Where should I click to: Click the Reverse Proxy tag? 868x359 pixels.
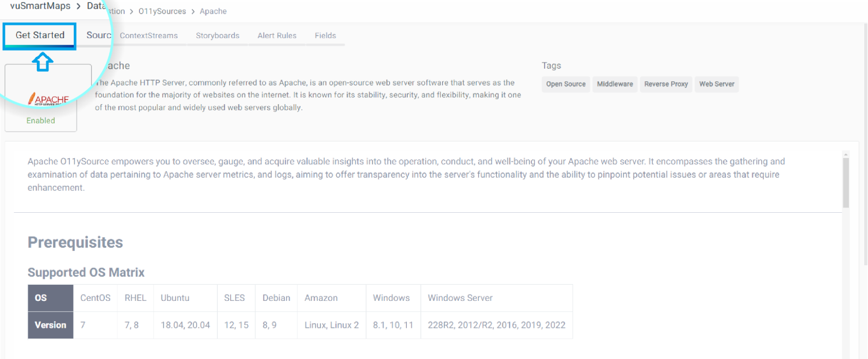666,84
